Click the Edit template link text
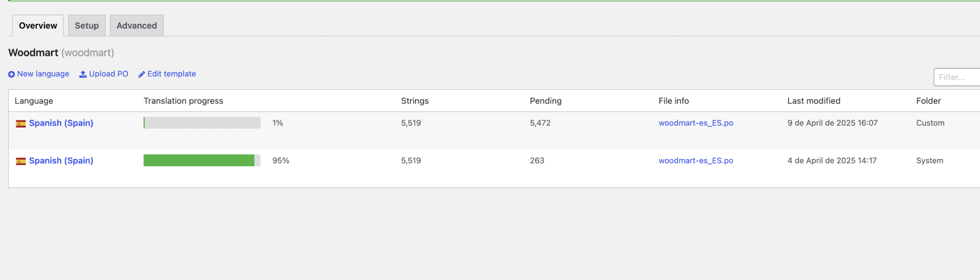Screen dimensions: 980x280 point(172,74)
